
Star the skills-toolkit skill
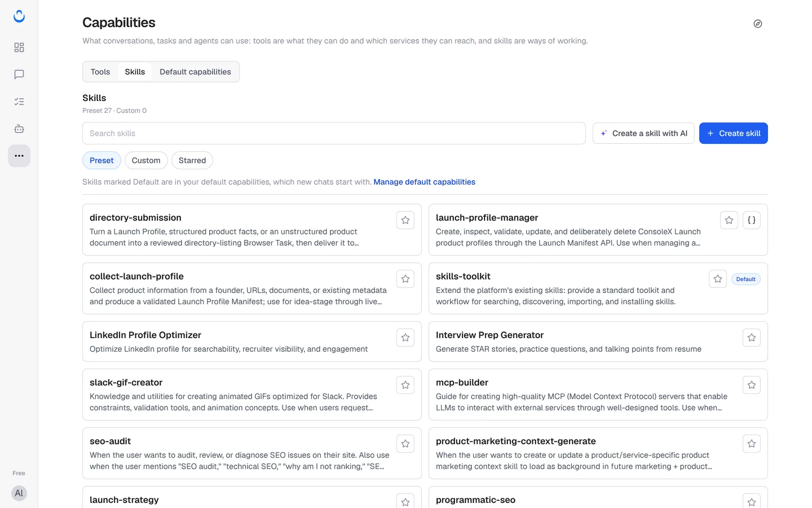(x=718, y=279)
